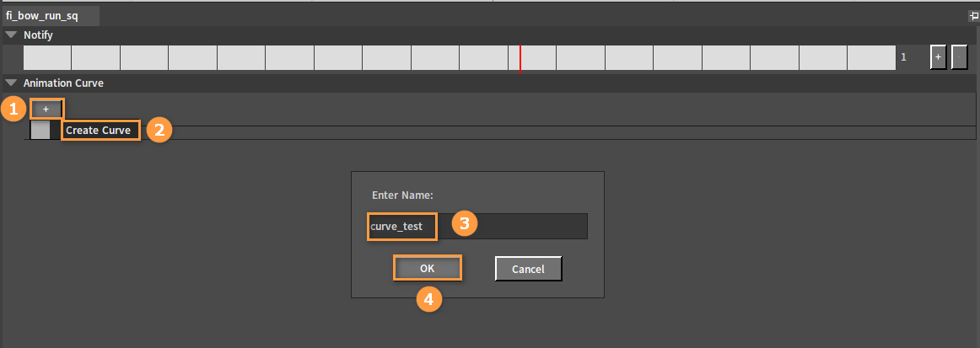Screen dimensions: 980x348
Task: Focus the curve_test name input field
Action: 478,226
